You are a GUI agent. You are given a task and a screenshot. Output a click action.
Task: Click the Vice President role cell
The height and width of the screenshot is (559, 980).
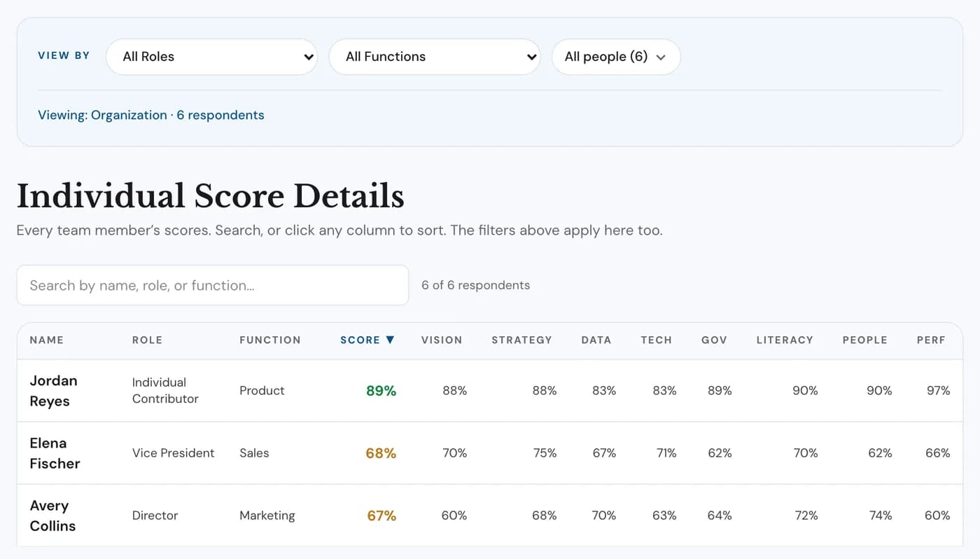tap(174, 453)
